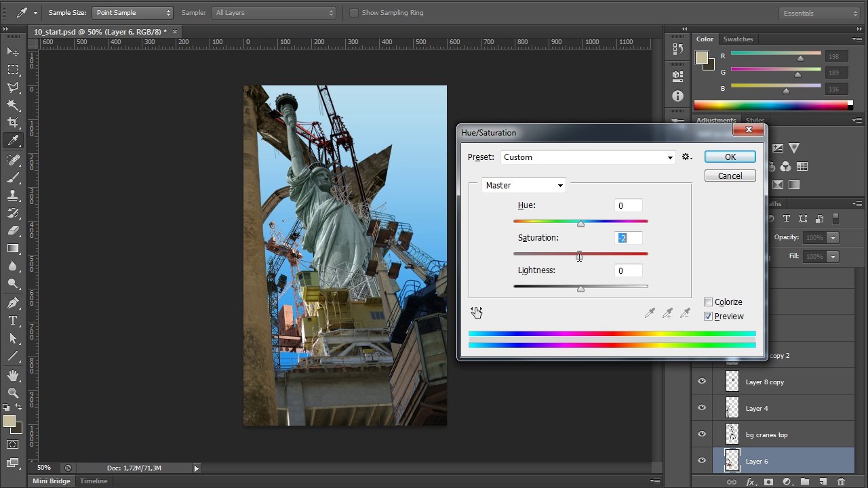Viewport: 868px width, 488px height.
Task: Switch to the Swatches tab
Action: coord(738,39)
